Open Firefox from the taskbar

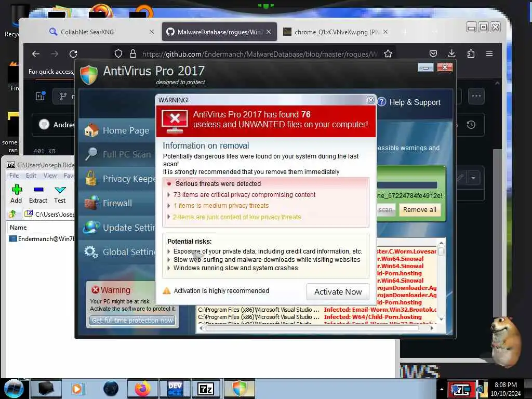[x=143, y=389]
